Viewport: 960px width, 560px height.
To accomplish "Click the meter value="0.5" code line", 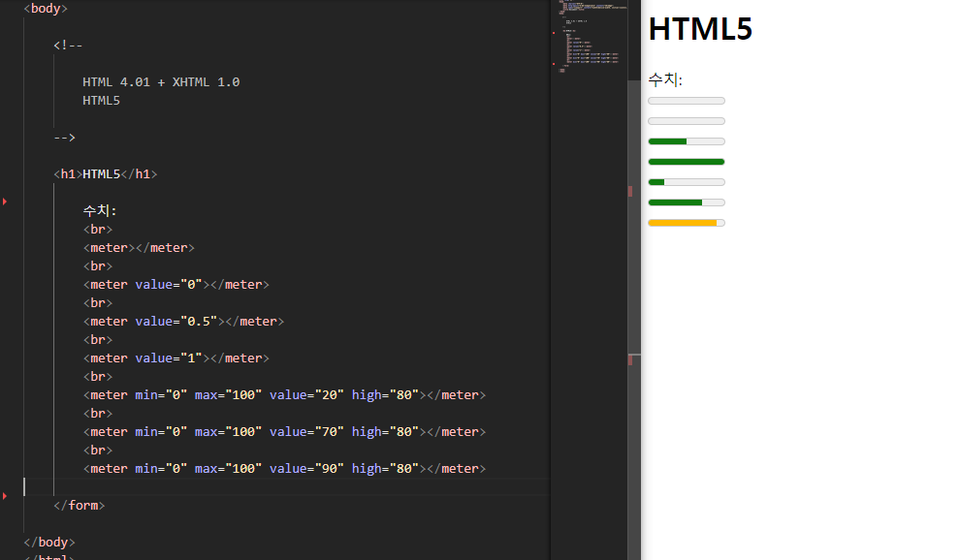I will click(x=183, y=321).
